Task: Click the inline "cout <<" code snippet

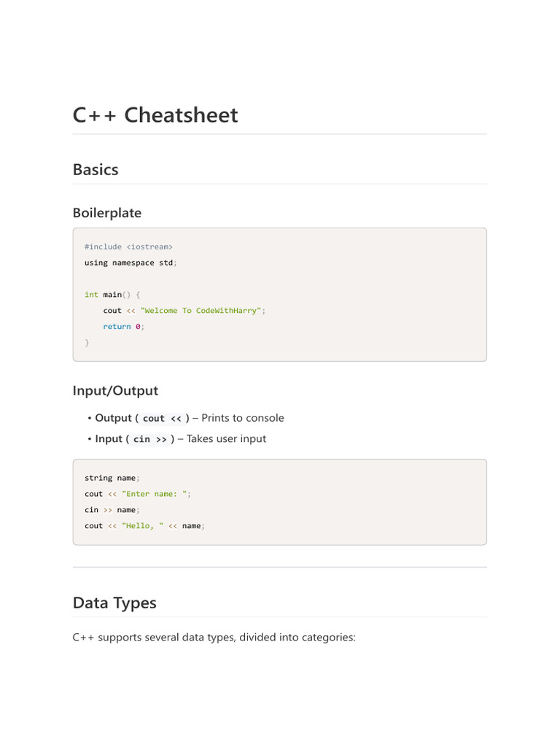Action: 162,419
